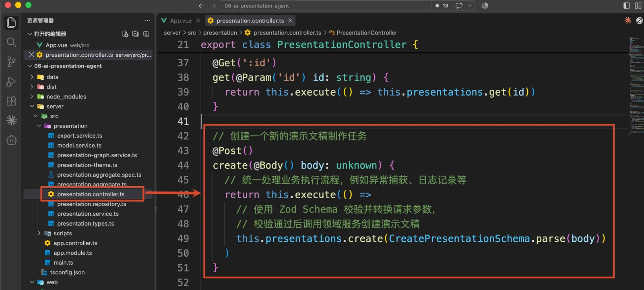Click the save all editors icon
The height and width of the screenshot is (290, 644).
pyautogui.click(x=136, y=34)
